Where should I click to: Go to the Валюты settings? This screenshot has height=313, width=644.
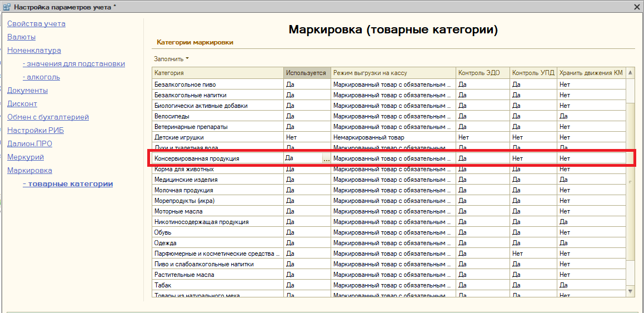click(x=21, y=37)
